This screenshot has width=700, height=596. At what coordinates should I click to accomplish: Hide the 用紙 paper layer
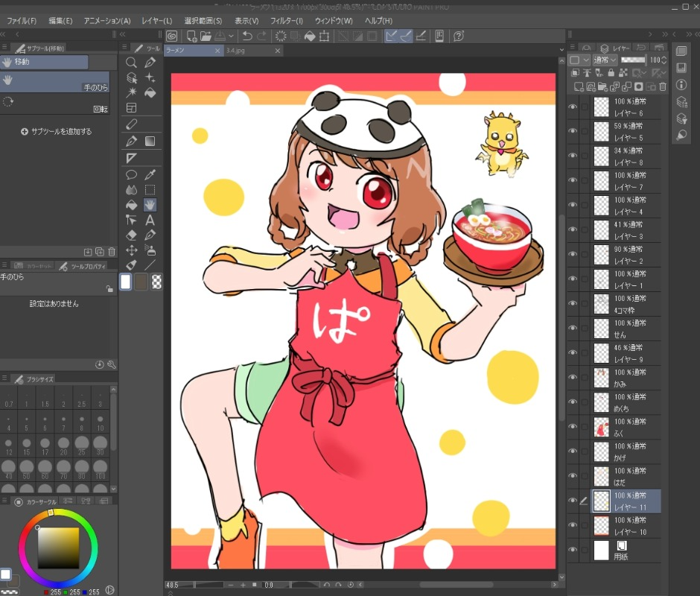pos(573,550)
